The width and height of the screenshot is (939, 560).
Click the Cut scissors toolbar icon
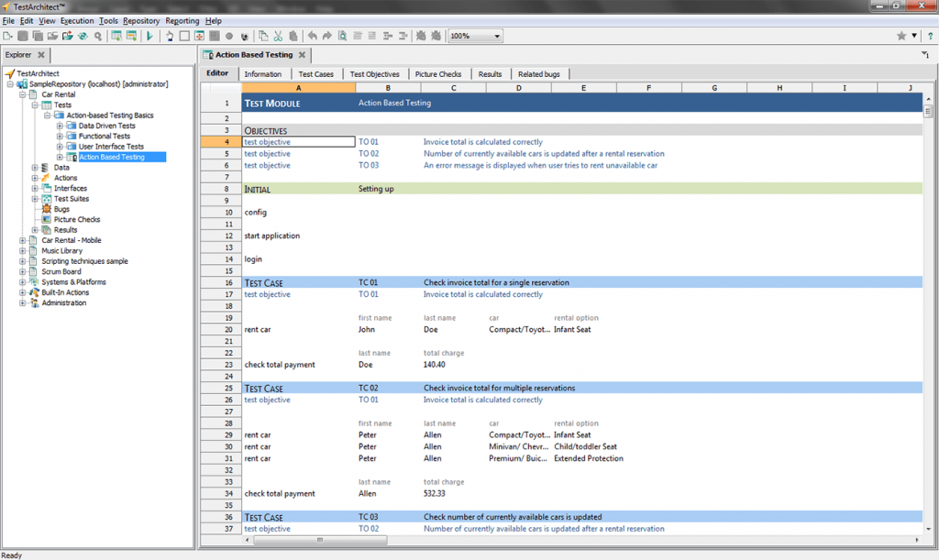click(x=278, y=36)
